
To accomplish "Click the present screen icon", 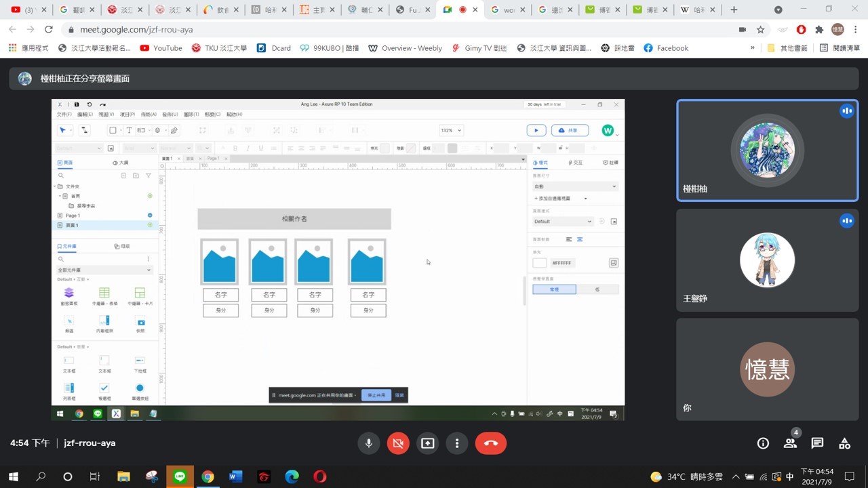I will pyautogui.click(x=427, y=443).
